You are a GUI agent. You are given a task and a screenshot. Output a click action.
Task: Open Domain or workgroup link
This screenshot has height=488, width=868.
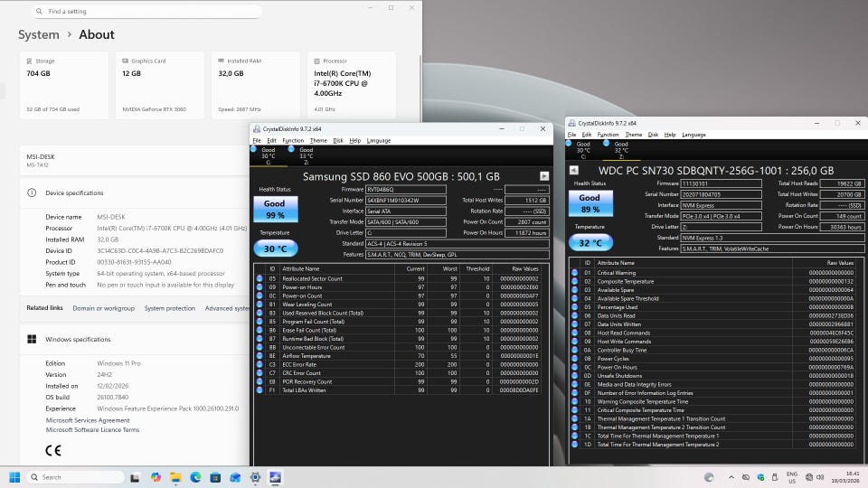[x=103, y=308]
